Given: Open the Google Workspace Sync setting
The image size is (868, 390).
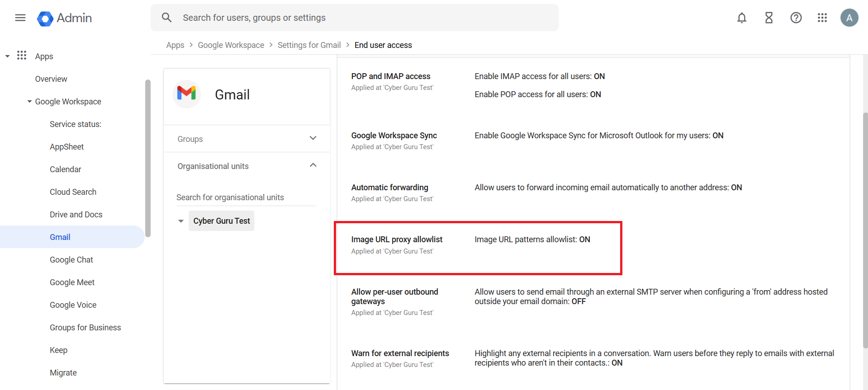Looking at the screenshot, I should pos(394,136).
